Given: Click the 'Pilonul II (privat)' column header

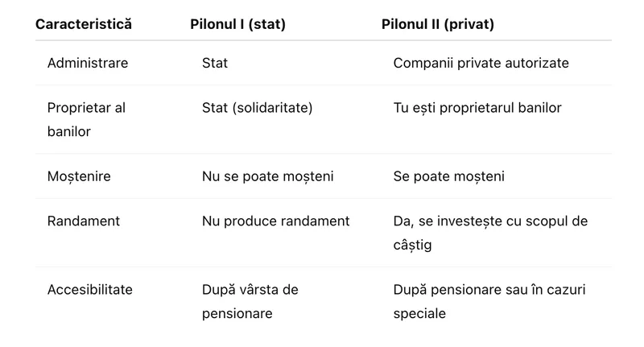Looking at the screenshot, I should click(x=438, y=24).
